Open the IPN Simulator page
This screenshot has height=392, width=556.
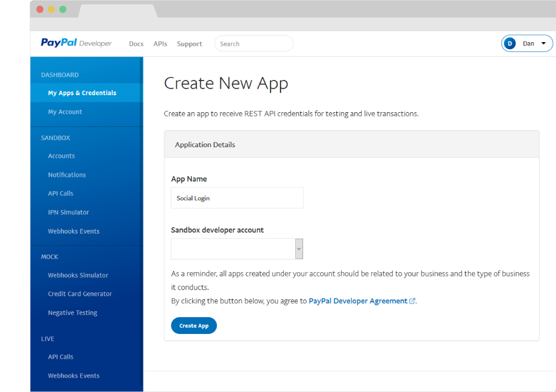click(68, 212)
